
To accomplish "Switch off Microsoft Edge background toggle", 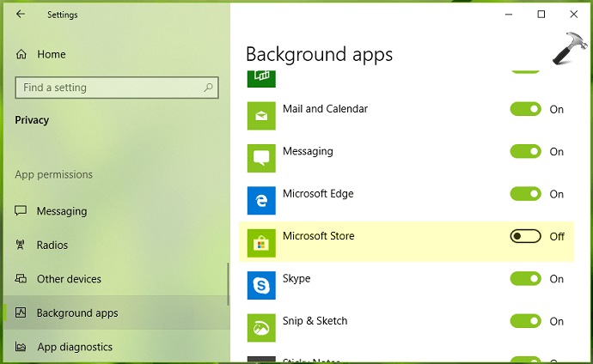I will (525, 194).
